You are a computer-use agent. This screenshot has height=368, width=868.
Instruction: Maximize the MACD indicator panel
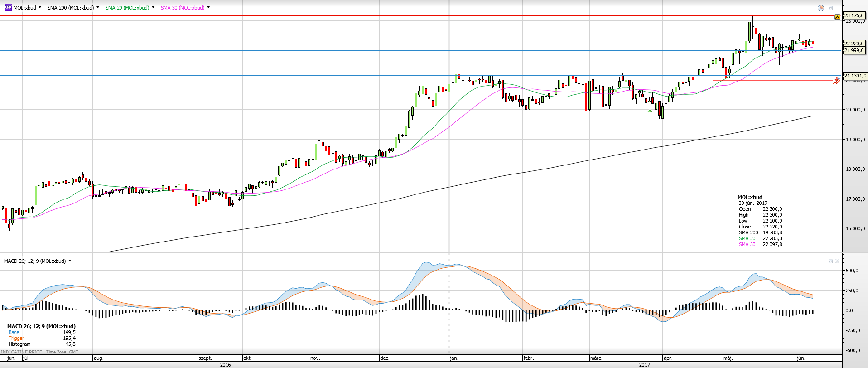pyautogui.click(x=830, y=261)
